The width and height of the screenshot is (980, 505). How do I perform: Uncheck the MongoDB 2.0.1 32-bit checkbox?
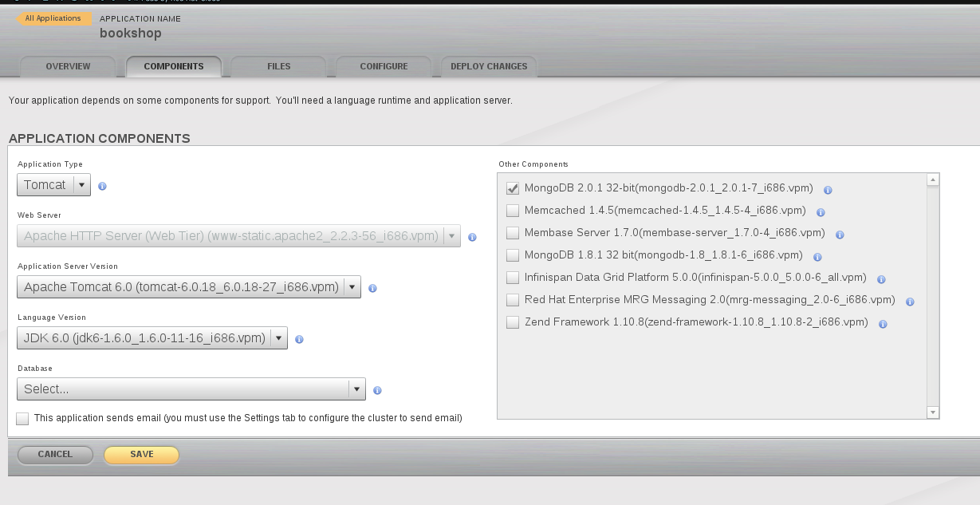coord(513,189)
